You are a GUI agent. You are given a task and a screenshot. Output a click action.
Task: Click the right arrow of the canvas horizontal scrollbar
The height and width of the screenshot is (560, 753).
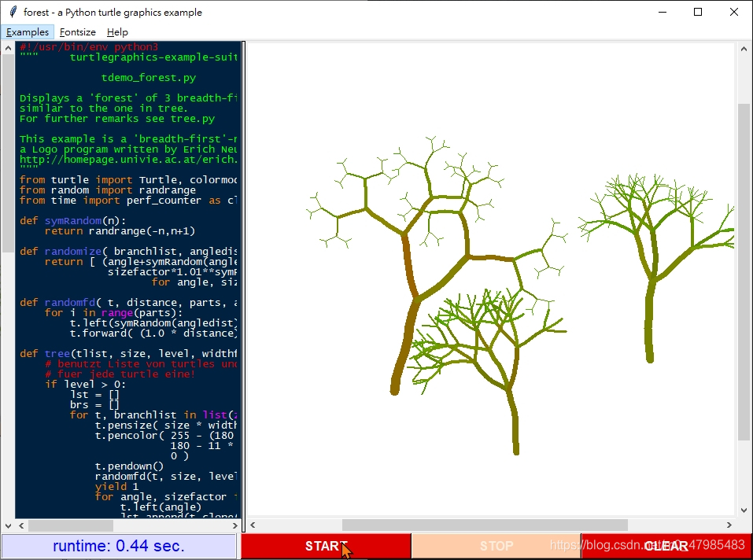729,525
